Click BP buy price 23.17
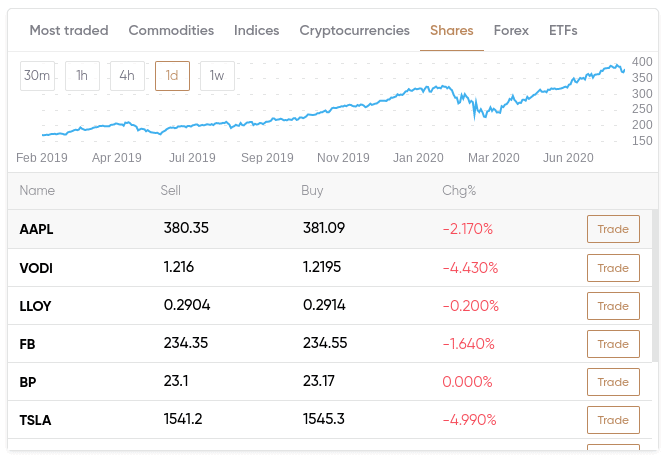 pos(319,381)
